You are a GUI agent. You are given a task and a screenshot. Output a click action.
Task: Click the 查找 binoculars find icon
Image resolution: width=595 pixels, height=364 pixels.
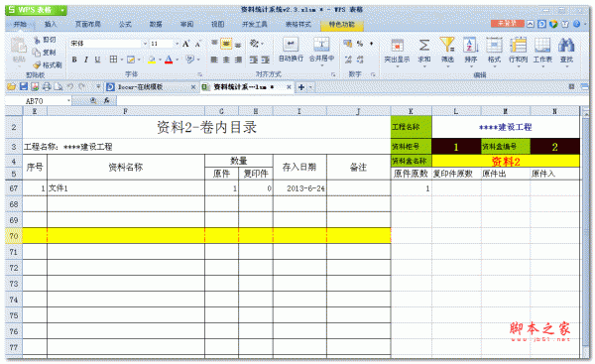coord(566,46)
